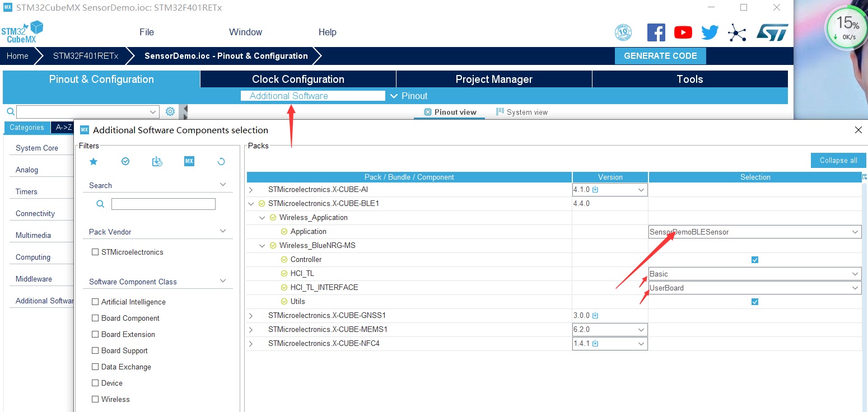Click the MX compatible filter icon

[x=189, y=161]
